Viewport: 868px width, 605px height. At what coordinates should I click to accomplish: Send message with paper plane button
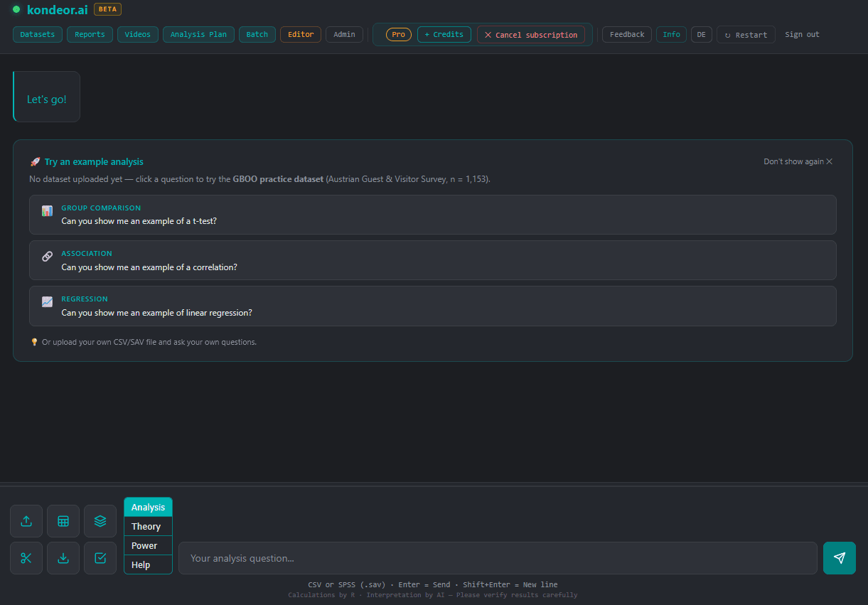point(840,558)
